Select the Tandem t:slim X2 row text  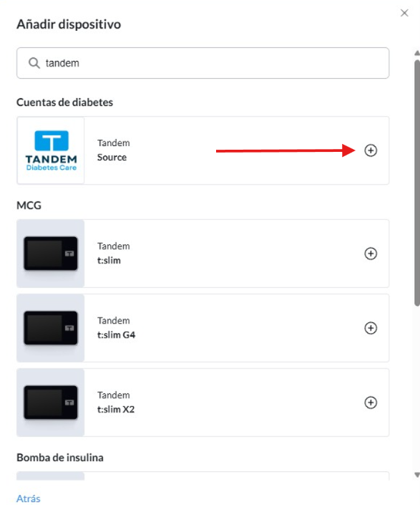(x=116, y=402)
